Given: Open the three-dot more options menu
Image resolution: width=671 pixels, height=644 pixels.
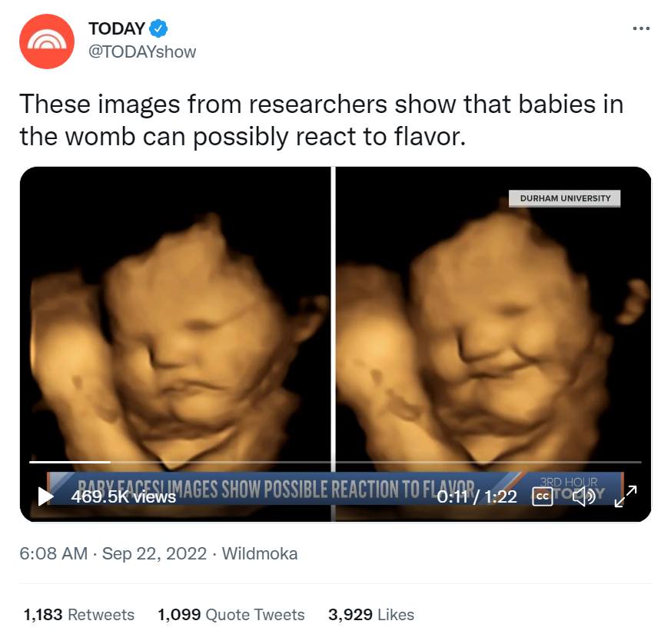Looking at the screenshot, I should tap(641, 28).
